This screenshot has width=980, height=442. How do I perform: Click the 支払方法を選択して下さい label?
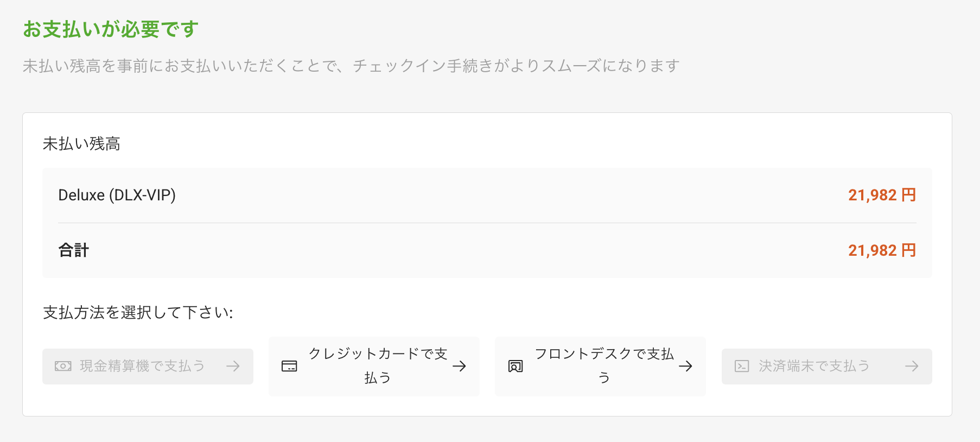click(138, 313)
